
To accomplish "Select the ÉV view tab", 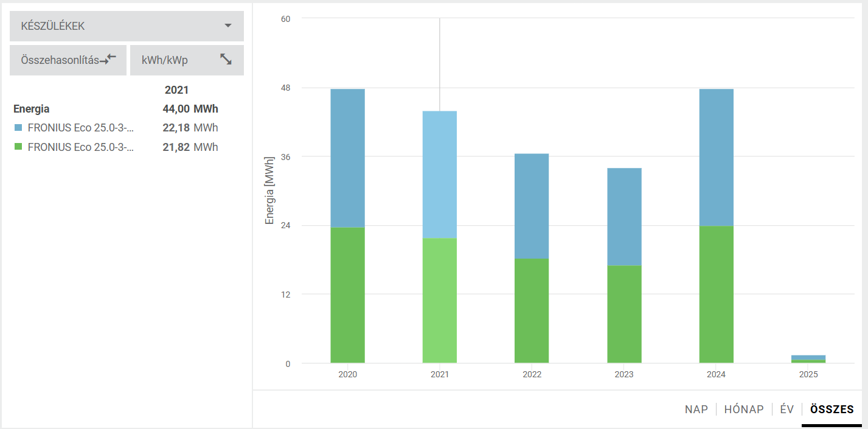I will [787, 410].
